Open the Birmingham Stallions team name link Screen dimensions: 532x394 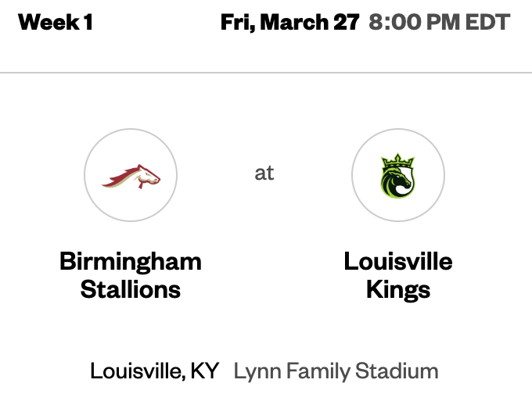pos(131,275)
